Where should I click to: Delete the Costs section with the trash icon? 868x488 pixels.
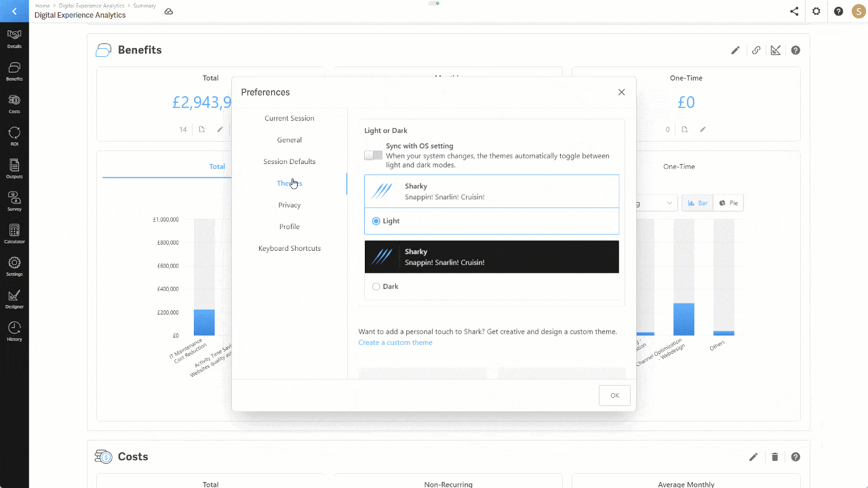[774, 457]
